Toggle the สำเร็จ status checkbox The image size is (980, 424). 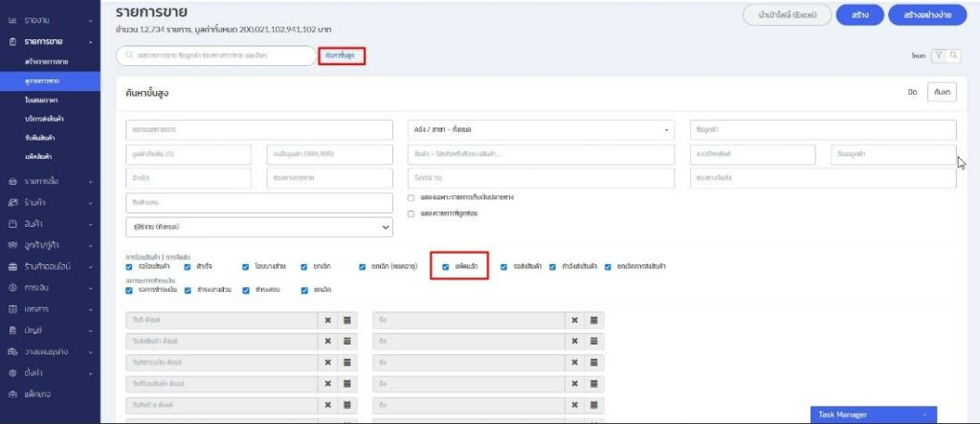(188, 267)
